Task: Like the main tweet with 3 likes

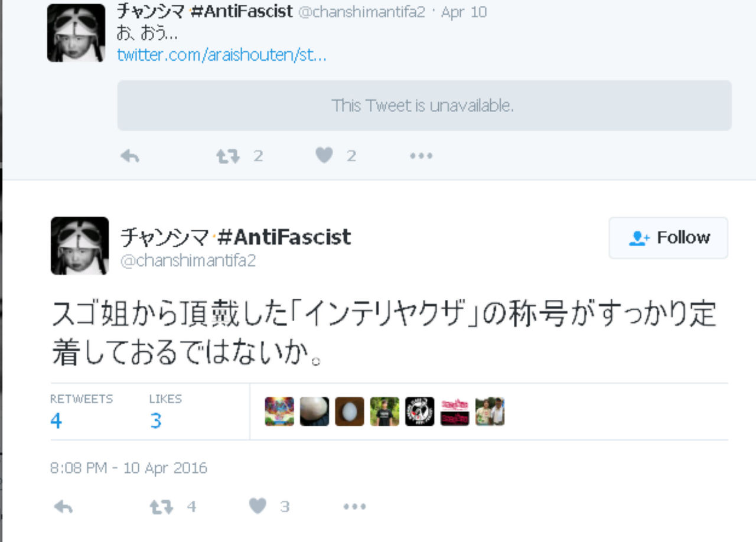Action: [x=258, y=507]
